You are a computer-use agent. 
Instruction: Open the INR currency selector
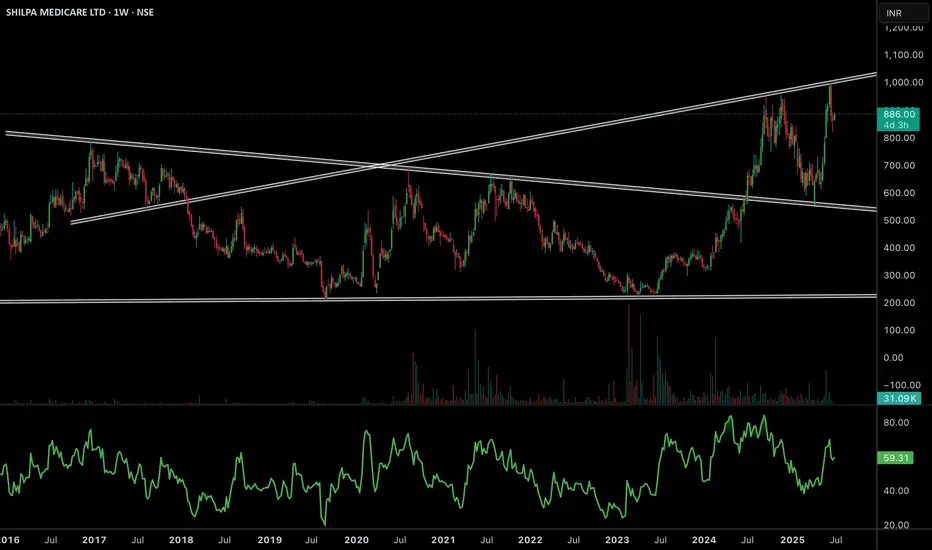pyautogui.click(x=903, y=13)
